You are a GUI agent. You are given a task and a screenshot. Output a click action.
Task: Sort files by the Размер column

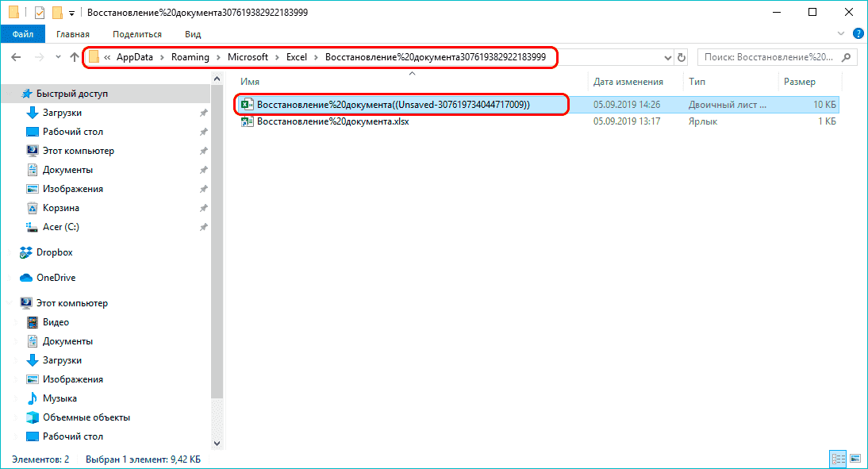[x=799, y=82]
